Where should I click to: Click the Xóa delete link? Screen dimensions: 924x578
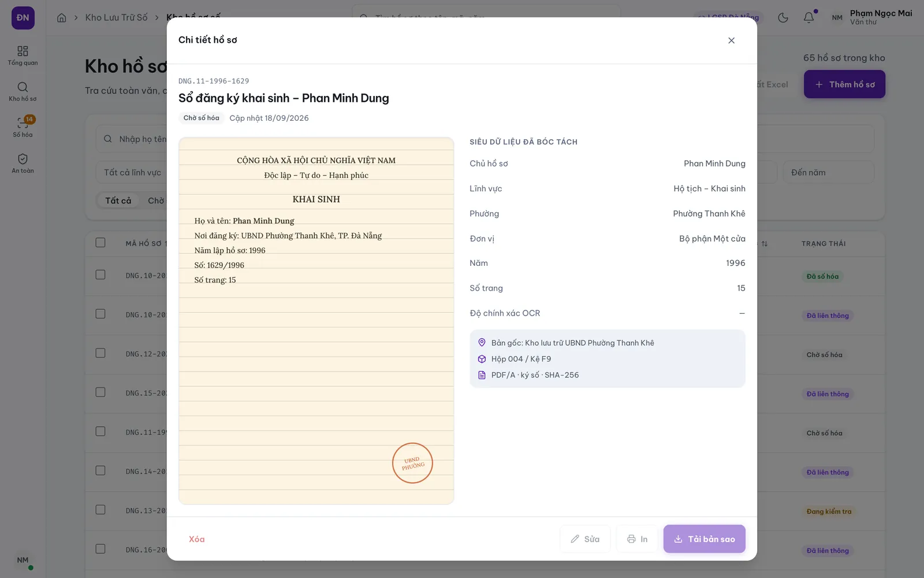pyautogui.click(x=197, y=539)
